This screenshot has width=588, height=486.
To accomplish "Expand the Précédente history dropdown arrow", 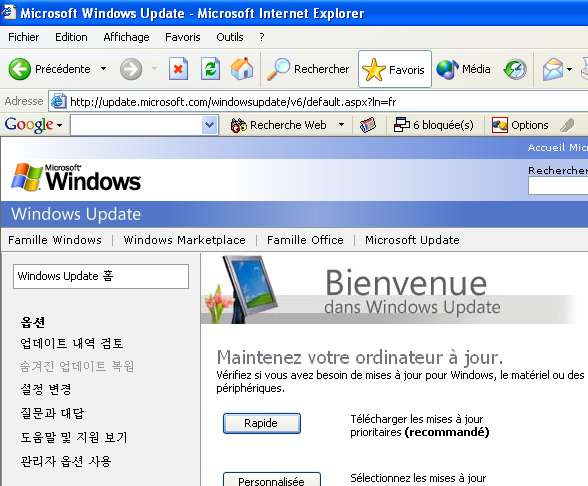I will 103,69.
